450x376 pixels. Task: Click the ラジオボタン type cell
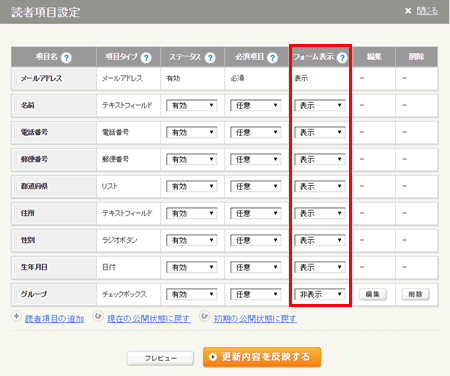(128, 241)
